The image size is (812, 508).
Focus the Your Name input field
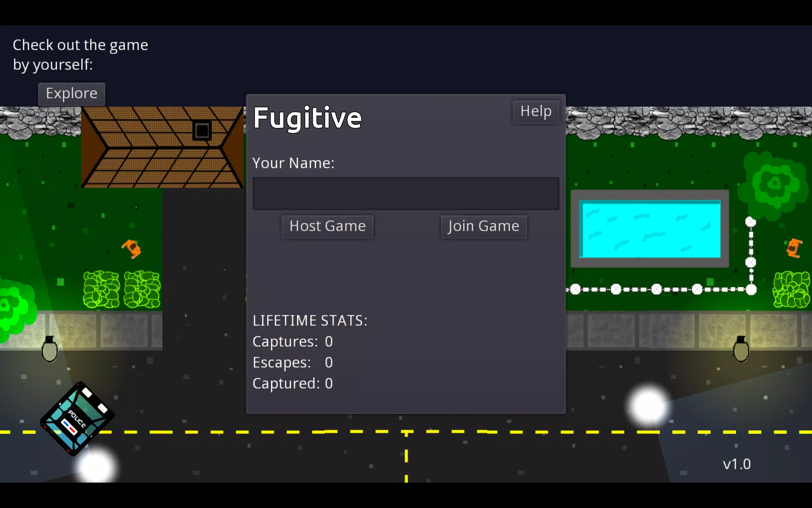coord(406,194)
